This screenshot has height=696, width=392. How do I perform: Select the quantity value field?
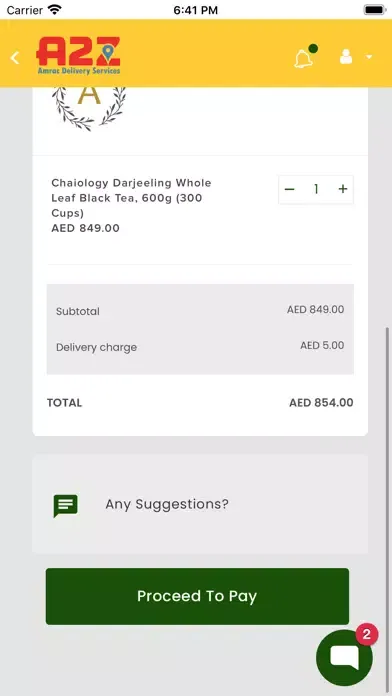[x=316, y=190]
